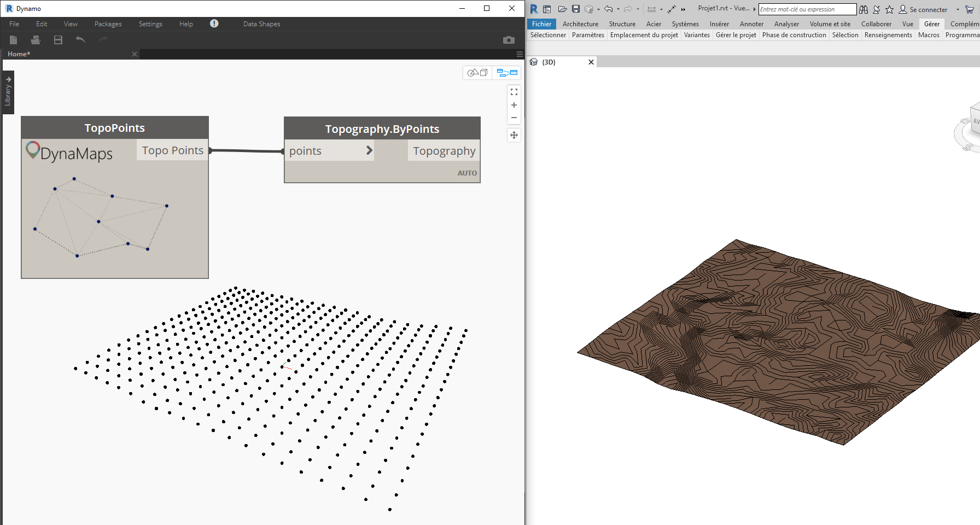Open the Se connecter account dropdown arrow

(958, 9)
